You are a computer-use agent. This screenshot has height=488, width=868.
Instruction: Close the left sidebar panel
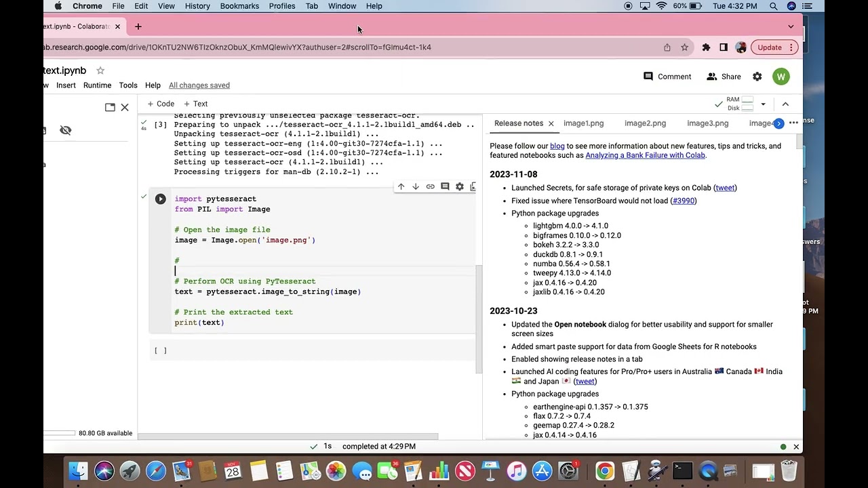125,107
